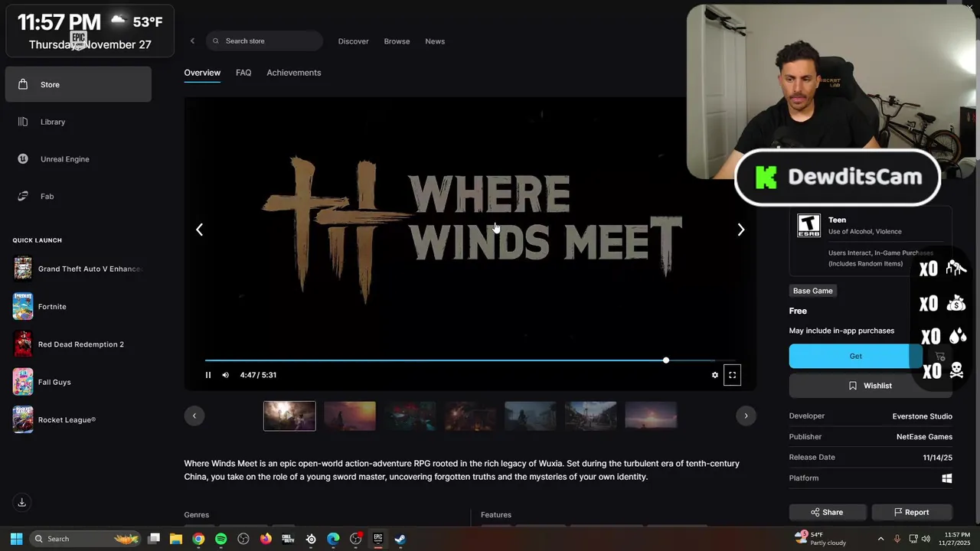This screenshot has height=551, width=980.
Task: Open Call of Duty from the taskbar
Action: pyautogui.click(x=288, y=539)
